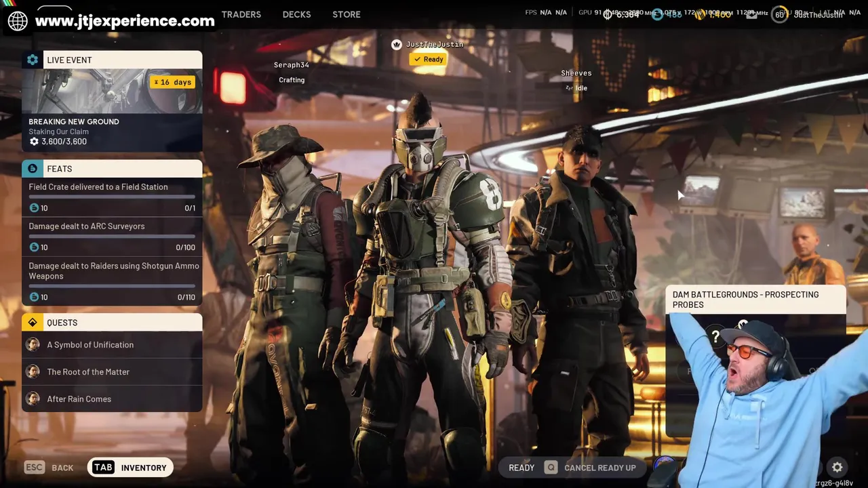This screenshot has height=488, width=868.
Task: Click the ESC Back button
Action: [49, 468]
